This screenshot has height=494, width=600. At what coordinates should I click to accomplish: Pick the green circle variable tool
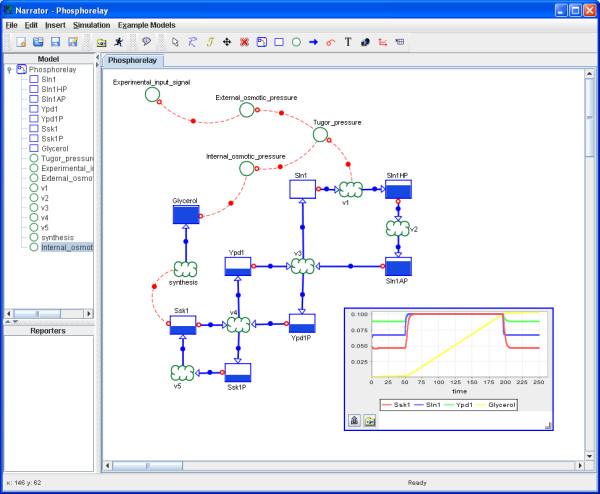296,43
